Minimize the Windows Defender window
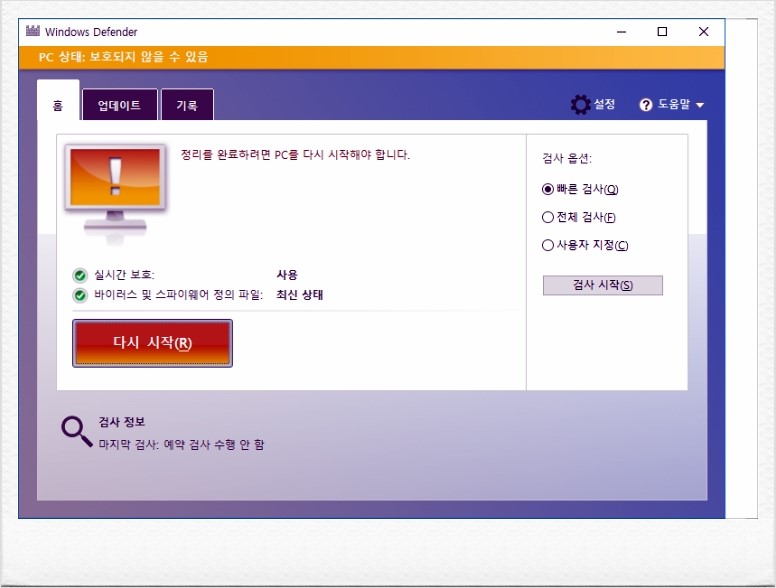 point(622,32)
